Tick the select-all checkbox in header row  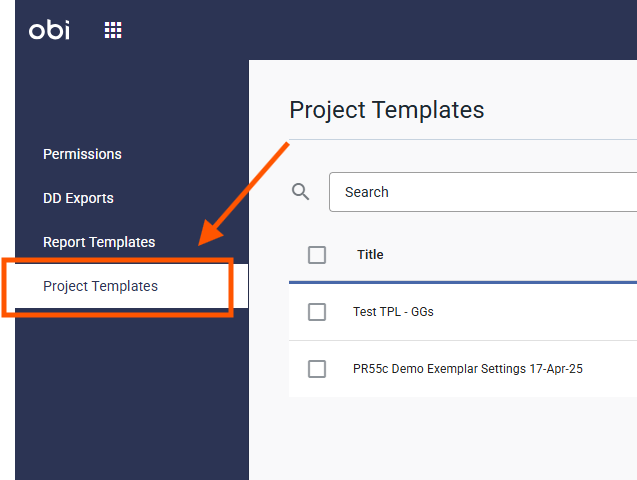click(317, 255)
